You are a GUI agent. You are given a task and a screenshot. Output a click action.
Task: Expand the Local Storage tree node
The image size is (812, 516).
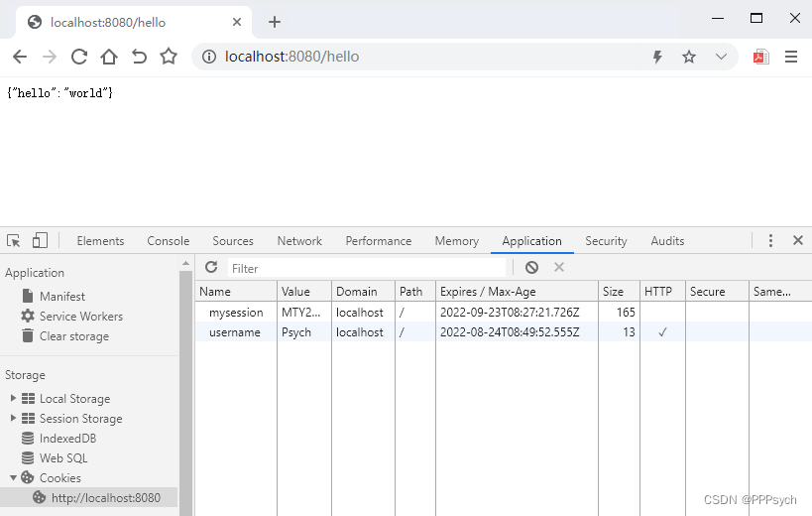[13, 398]
